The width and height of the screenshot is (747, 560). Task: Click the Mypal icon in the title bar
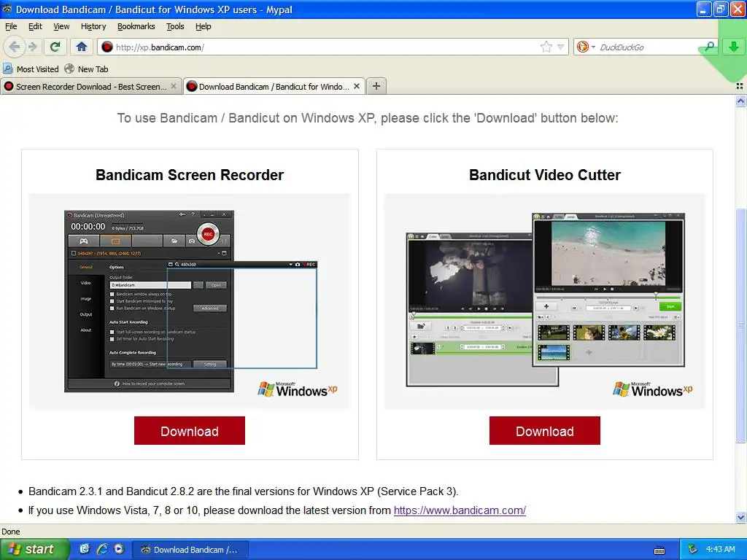[x=7, y=9]
